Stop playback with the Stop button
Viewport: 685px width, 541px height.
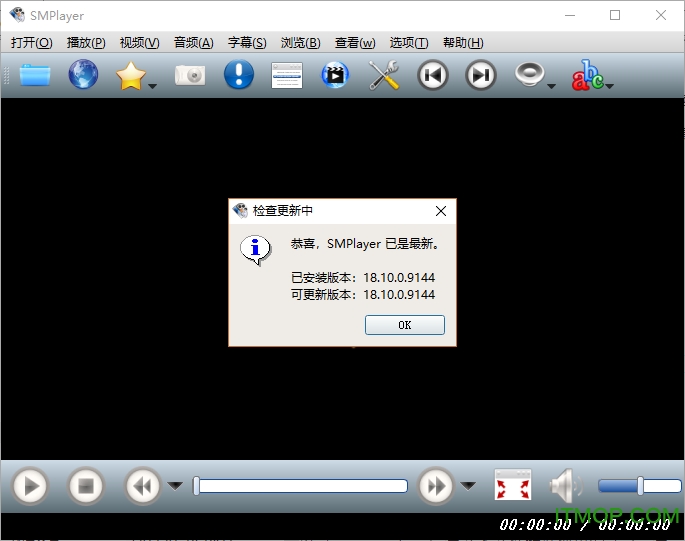tap(86, 486)
